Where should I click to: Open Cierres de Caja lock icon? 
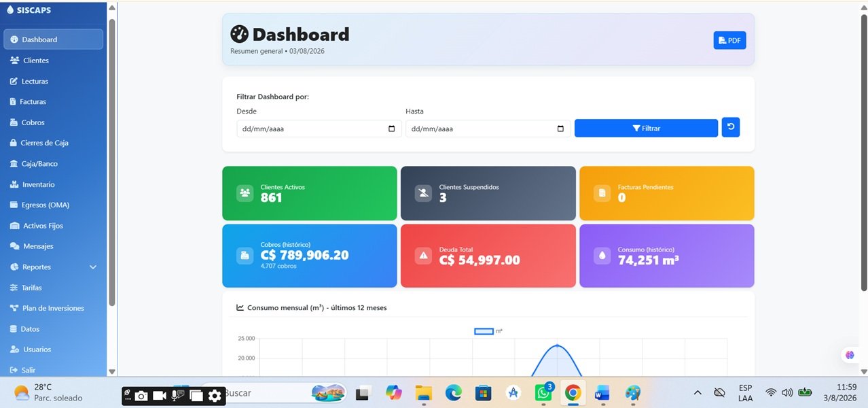(14, 143)
